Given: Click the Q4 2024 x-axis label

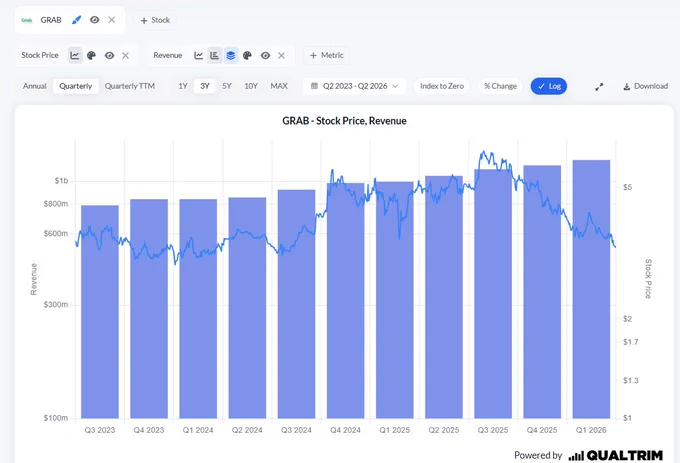Looking at the screenshot, I should tap(345, 430).
